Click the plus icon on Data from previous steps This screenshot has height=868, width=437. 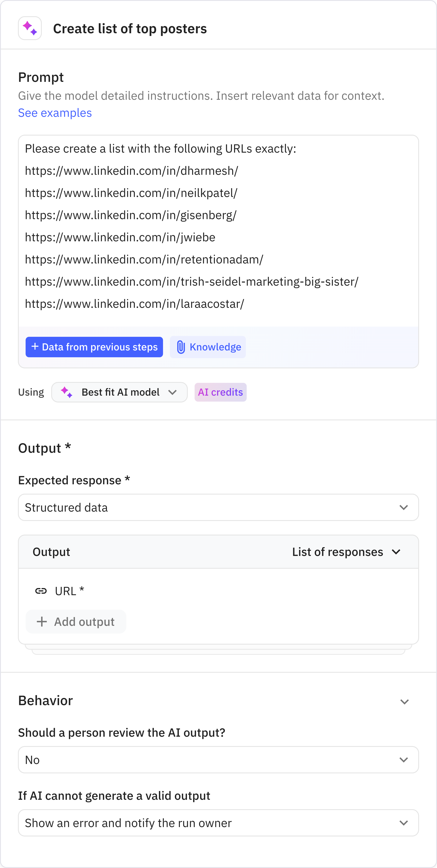tap(35, 346)
